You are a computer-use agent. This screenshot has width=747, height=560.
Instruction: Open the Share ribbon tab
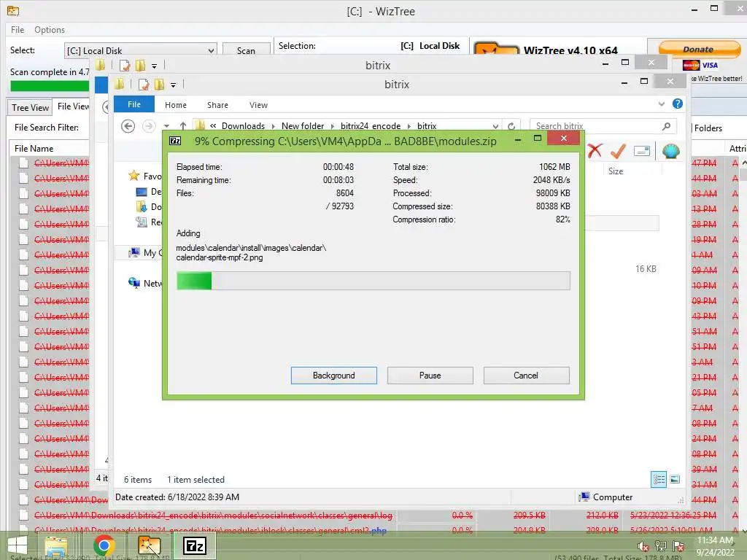pos(217,105)
